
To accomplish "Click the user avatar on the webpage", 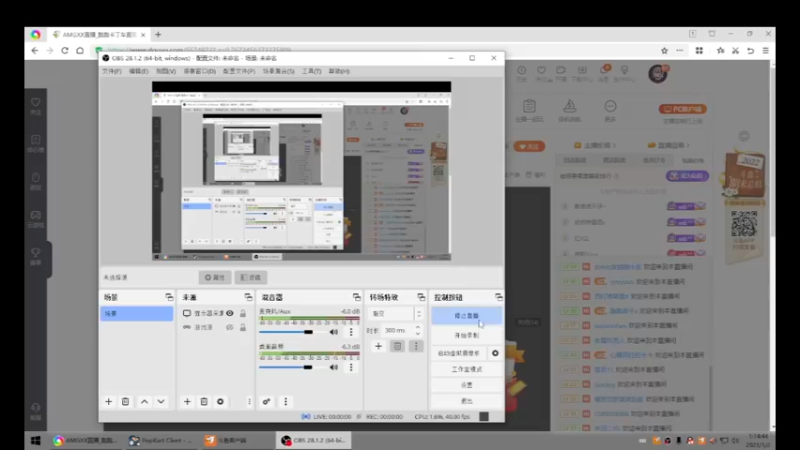I will click(x=658, y=73).
